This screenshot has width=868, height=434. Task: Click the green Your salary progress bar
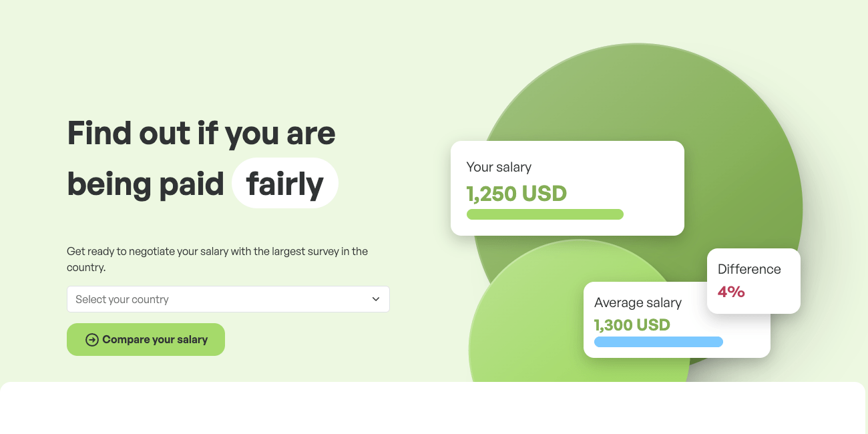click(545, 214)
